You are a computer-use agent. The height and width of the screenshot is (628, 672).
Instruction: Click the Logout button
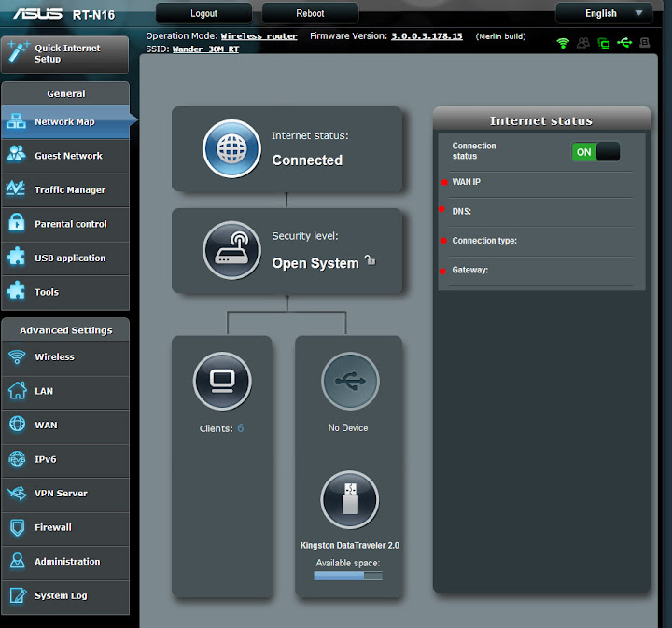(x=204, y=13)
